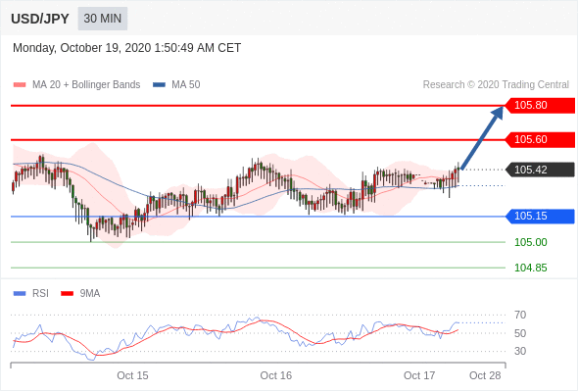Click the 105.42 current price tag

click(x=540, y=170)
